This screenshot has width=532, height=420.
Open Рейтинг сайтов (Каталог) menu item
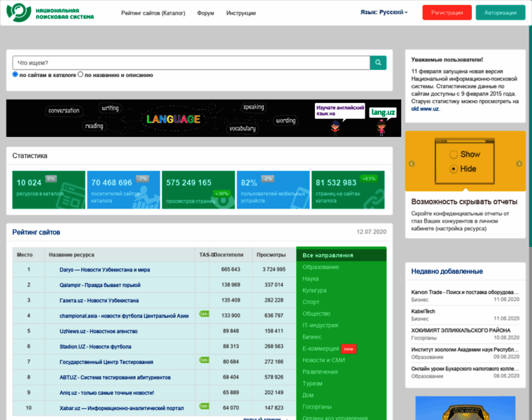coord(153,13)
